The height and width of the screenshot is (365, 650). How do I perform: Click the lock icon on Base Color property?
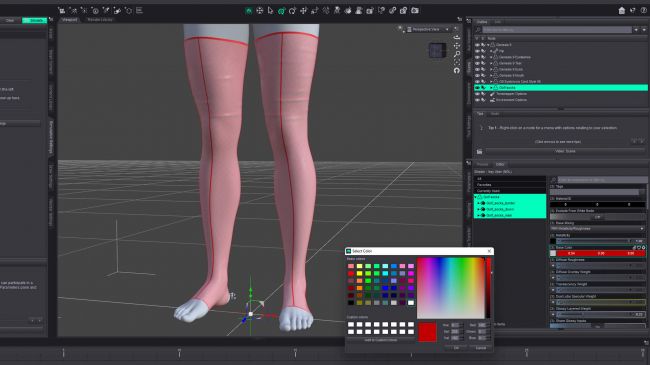(x=634, y=248)
